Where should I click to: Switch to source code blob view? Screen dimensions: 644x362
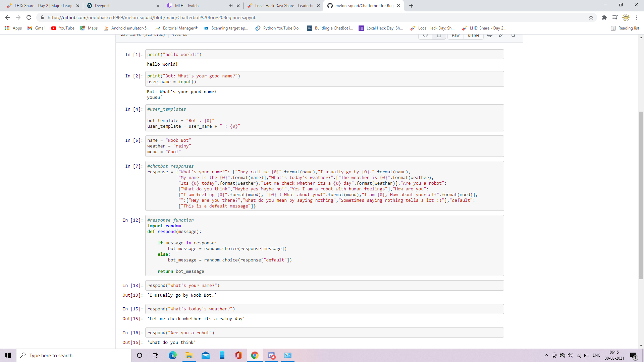click(x=425, y=36)
